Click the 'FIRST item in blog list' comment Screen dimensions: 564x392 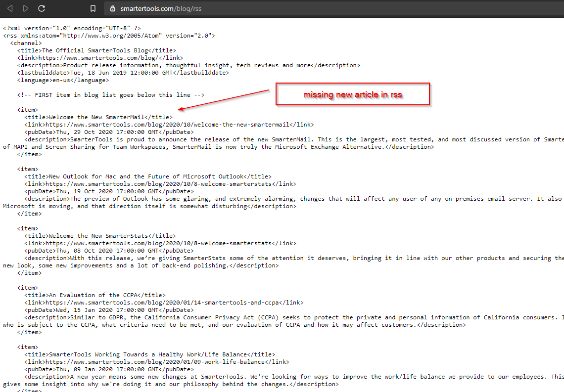(111, 95)
